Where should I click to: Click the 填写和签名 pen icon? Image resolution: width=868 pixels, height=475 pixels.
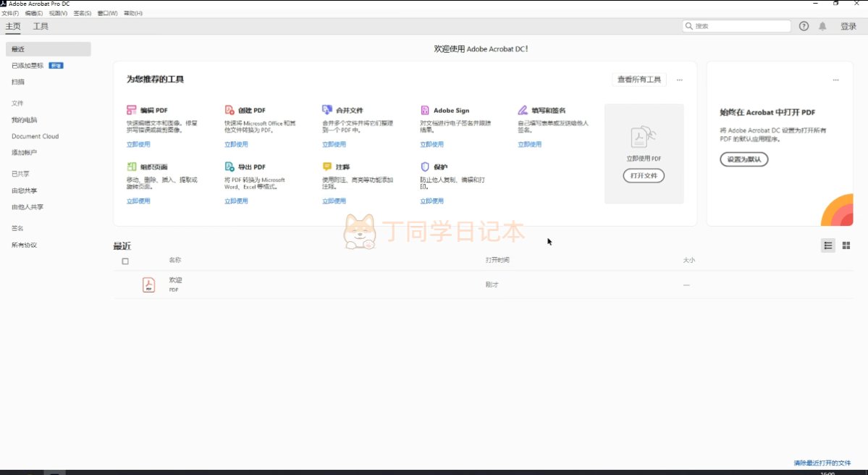(523, 110)
